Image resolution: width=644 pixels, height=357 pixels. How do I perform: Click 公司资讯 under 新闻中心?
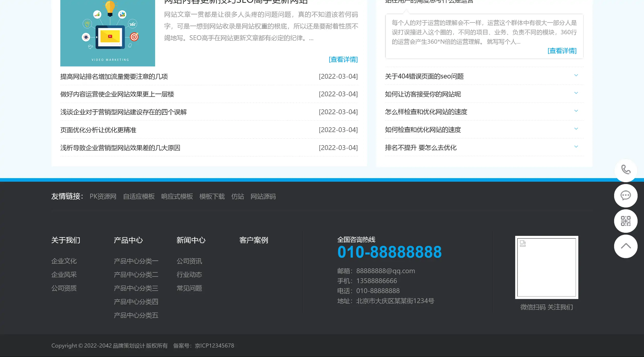coord(189,261)
